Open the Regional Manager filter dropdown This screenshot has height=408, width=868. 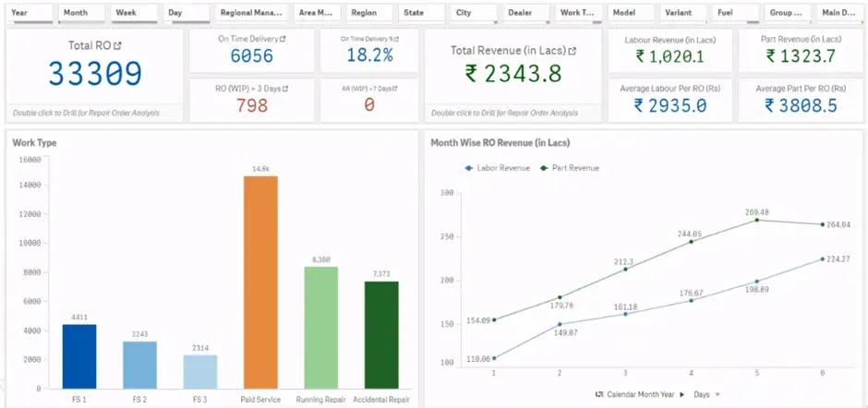tap(251, 14)
